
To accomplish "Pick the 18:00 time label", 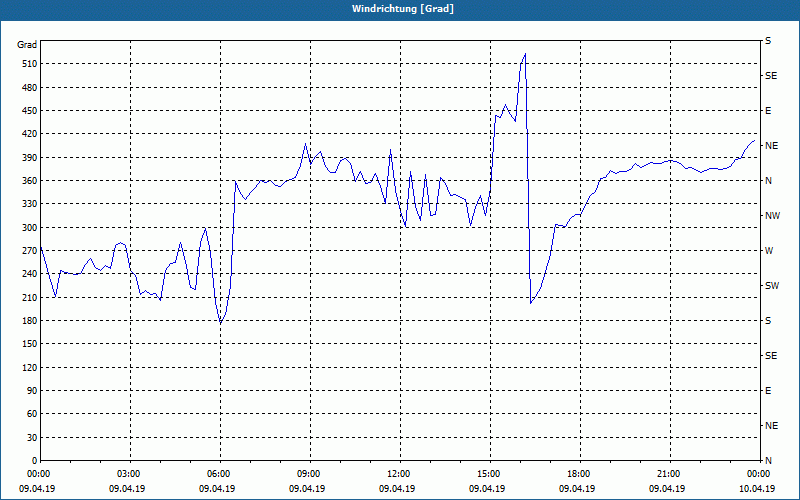I will click(580, 474).
